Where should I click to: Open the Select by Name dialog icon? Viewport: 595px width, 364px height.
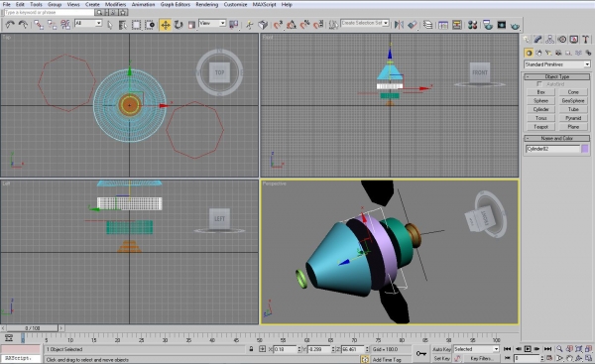pyautogui.click(x=123, y=25)
